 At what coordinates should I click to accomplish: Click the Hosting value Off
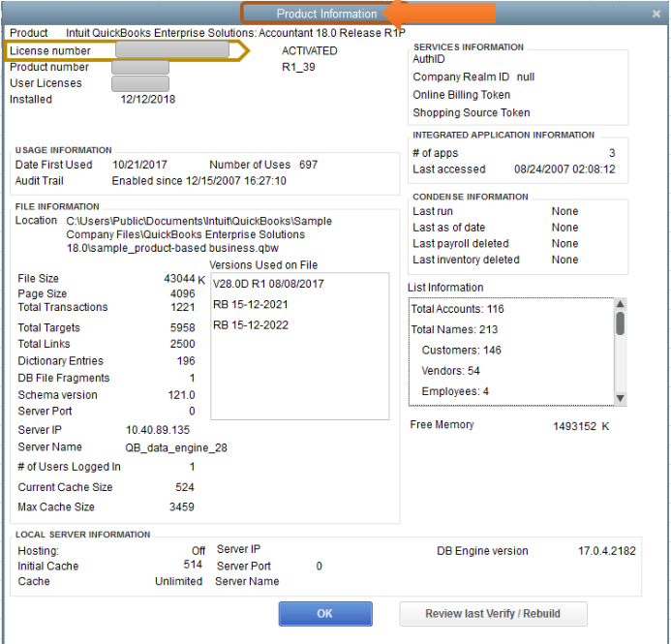198,550
